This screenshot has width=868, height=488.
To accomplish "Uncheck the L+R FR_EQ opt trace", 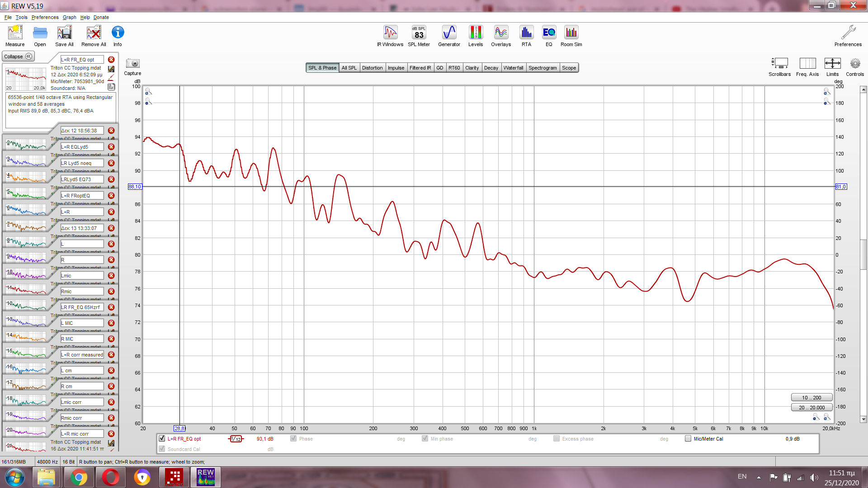I will click(x=162, y=438).
